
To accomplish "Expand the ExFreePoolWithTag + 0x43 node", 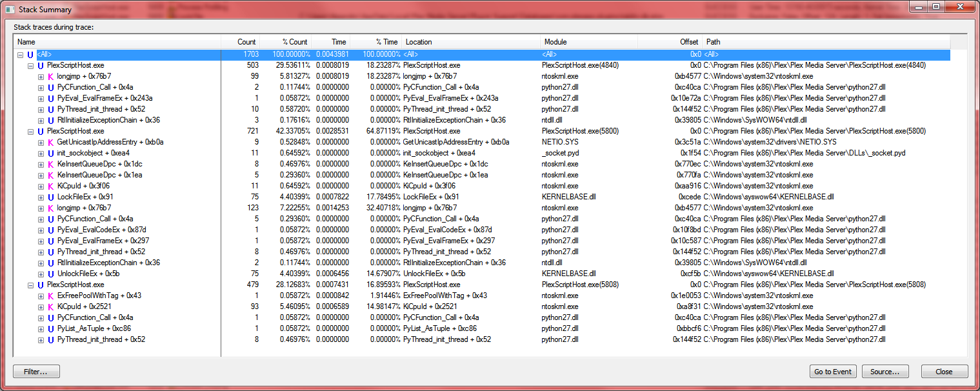I will 41,296.
